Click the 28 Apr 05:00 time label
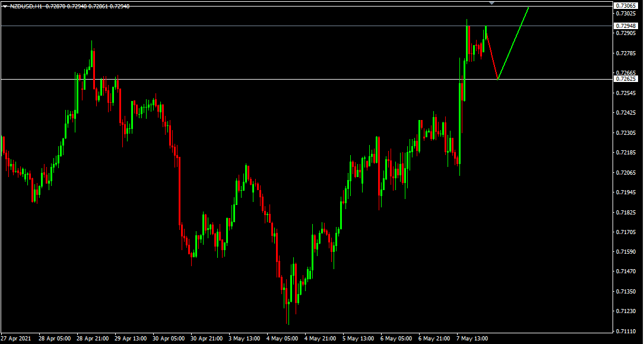This screenshot has height=344, width=644. 55,339
